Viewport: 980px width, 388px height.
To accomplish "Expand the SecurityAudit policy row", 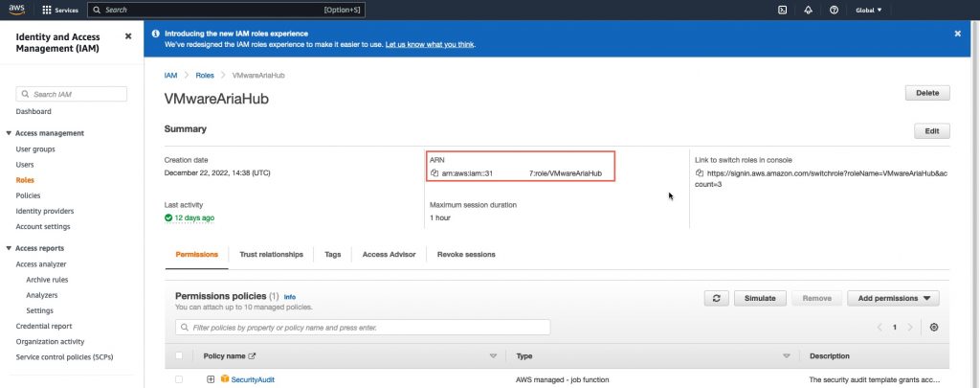I will pos(211,379).
